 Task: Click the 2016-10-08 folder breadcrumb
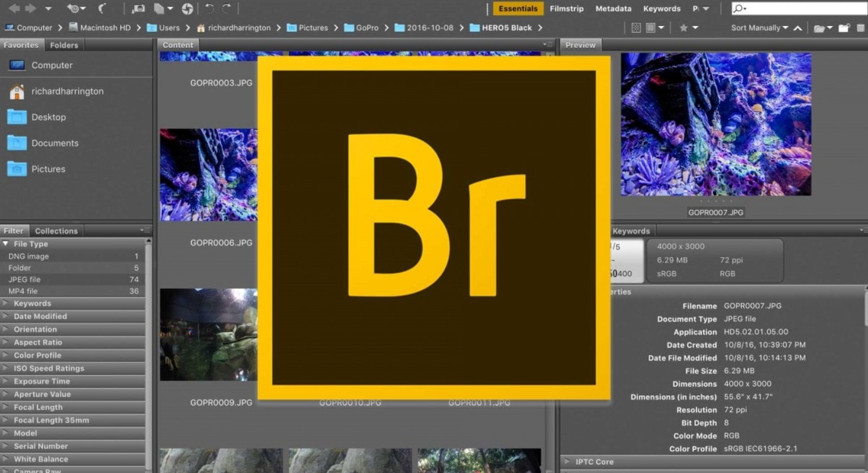coord(425,28)
